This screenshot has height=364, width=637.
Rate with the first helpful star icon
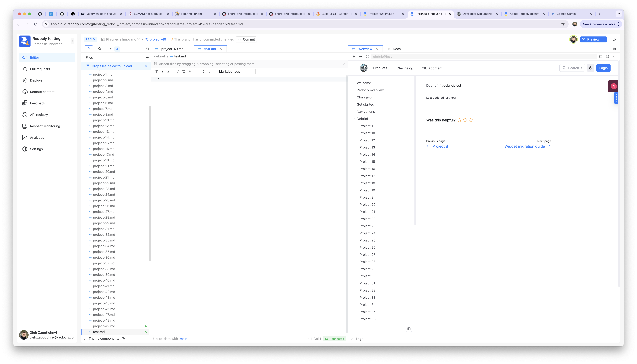tap(459, 120)
